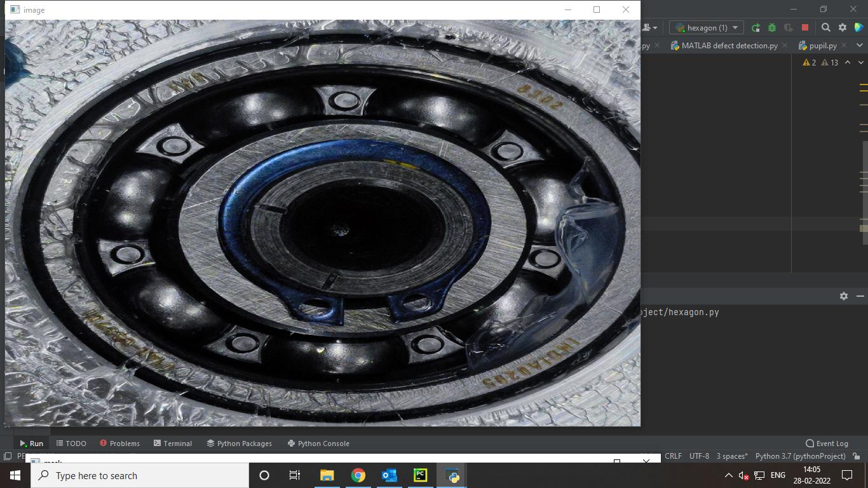
Task: Click the hexagon.py path in run output
Action: (680, 312)
